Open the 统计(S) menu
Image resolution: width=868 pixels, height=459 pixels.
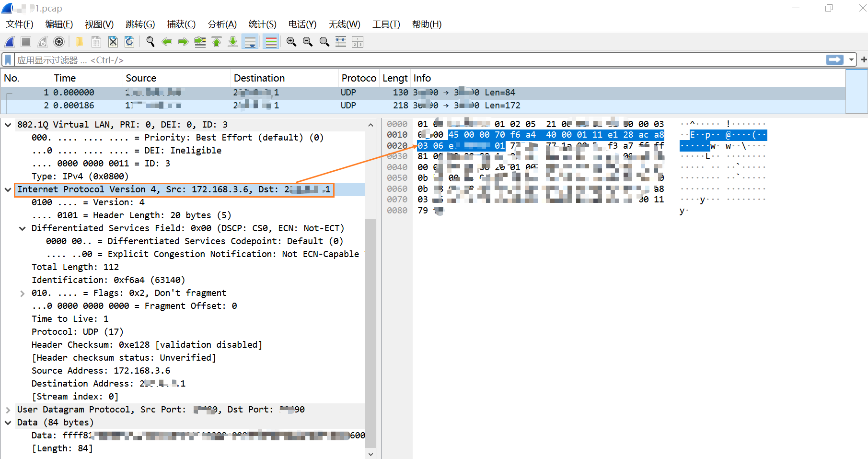(x=263, y=24)
